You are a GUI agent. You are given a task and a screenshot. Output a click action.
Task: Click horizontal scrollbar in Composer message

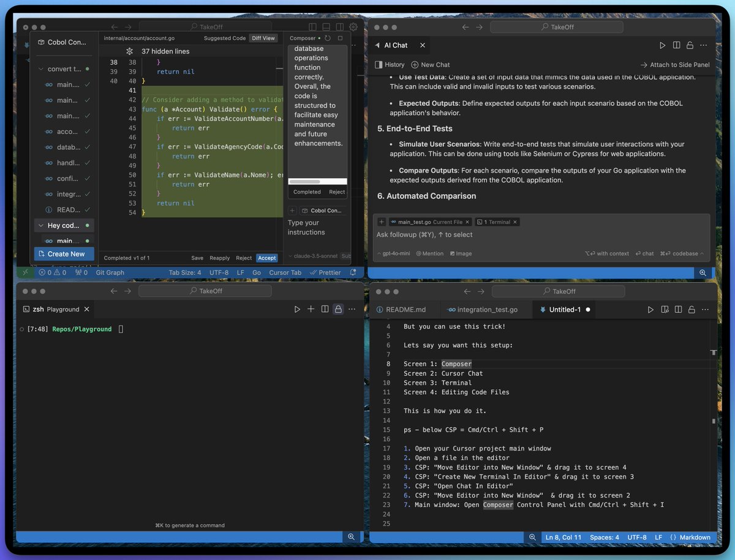(304, 182)
